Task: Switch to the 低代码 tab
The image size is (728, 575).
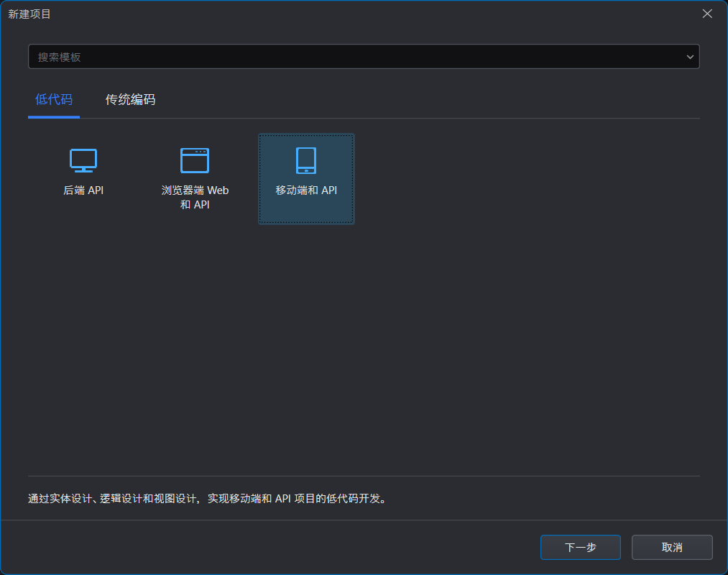Action: pos(54,100)
